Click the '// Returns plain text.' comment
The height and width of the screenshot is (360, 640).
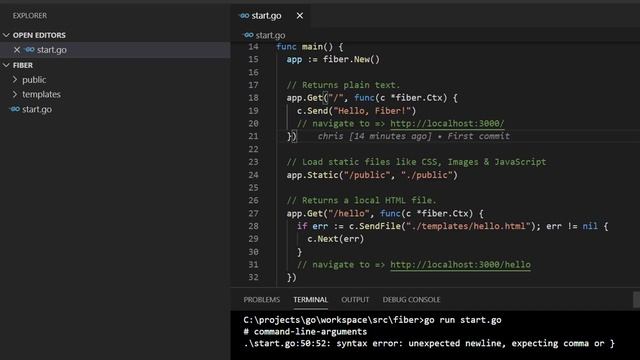(x=343, y=85)
